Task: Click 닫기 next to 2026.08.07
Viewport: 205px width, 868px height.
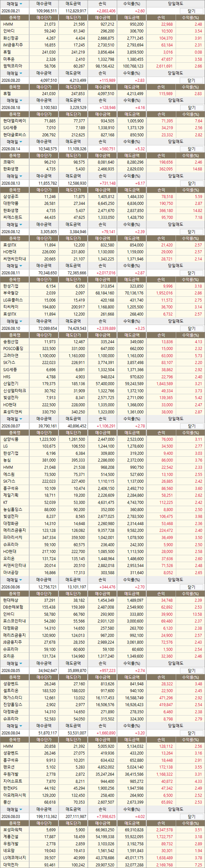Action: click(x=191, y=426)
